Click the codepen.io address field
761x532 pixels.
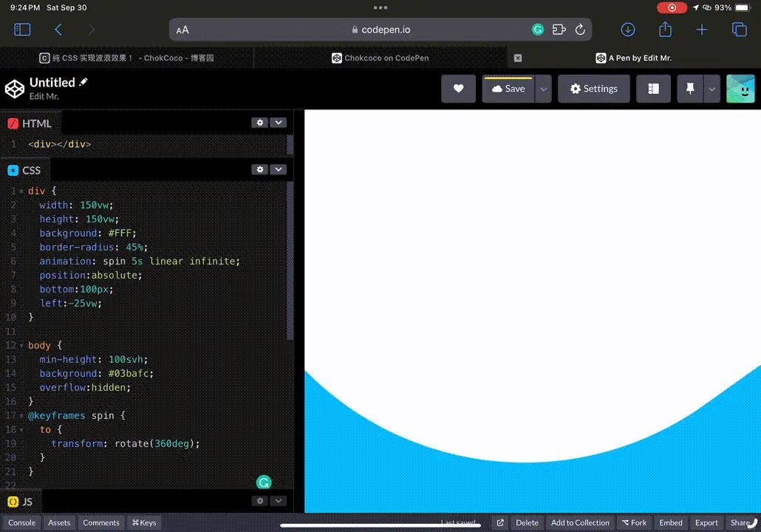(380, 30)
